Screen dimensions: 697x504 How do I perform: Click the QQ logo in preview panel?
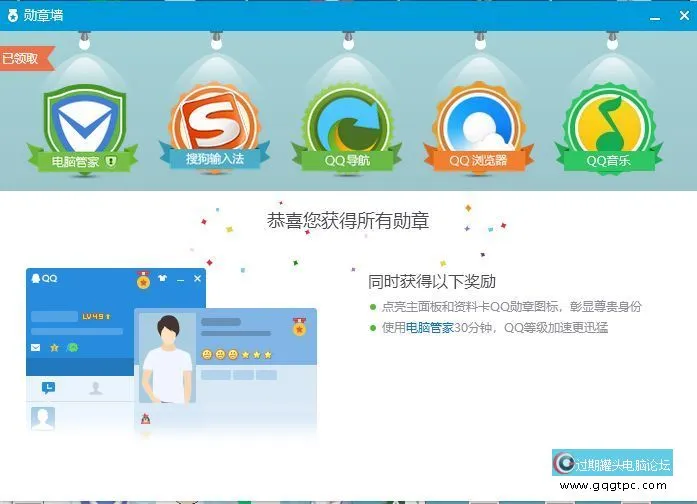[x=44, y=279]
